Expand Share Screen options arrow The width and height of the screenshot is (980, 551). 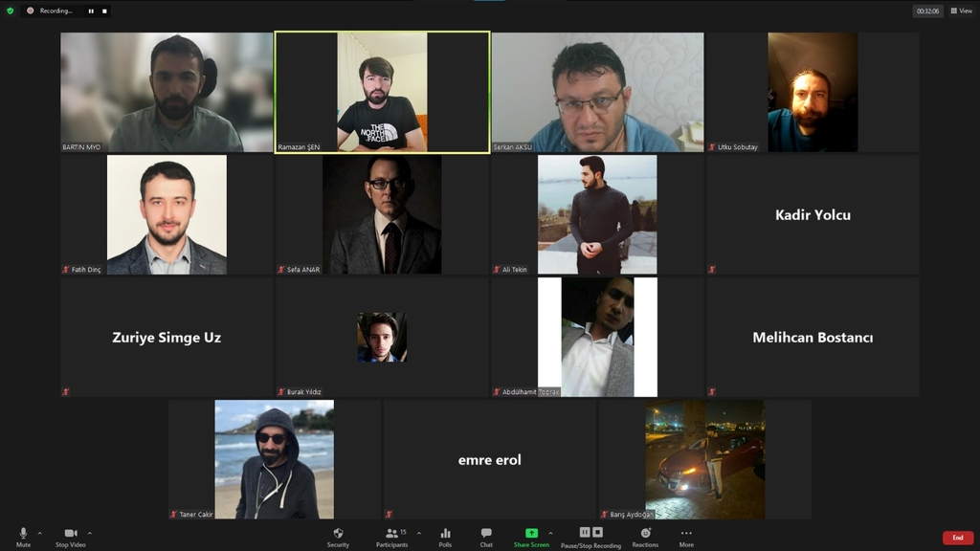click(x=550, y=533)
